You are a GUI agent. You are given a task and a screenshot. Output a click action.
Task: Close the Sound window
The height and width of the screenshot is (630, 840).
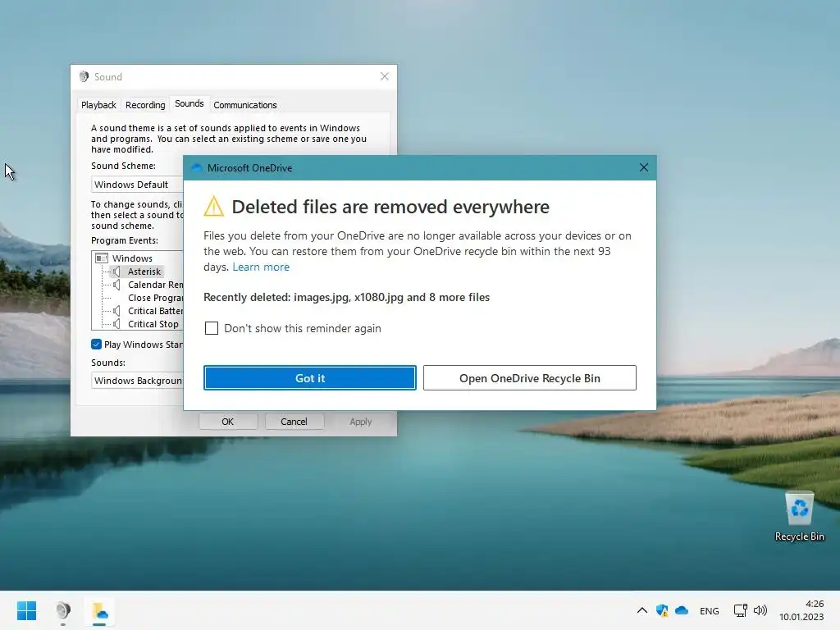pyautogui.click(x=384, y=76)
